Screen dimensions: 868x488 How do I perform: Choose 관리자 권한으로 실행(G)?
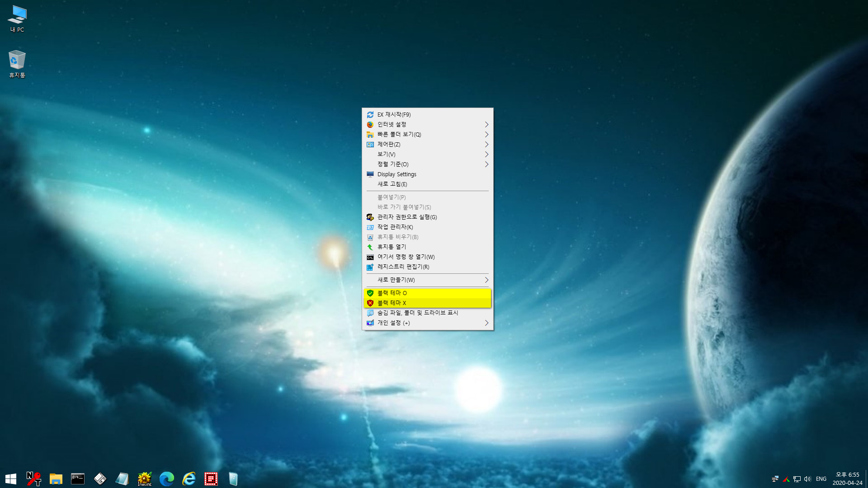[428, 217]
